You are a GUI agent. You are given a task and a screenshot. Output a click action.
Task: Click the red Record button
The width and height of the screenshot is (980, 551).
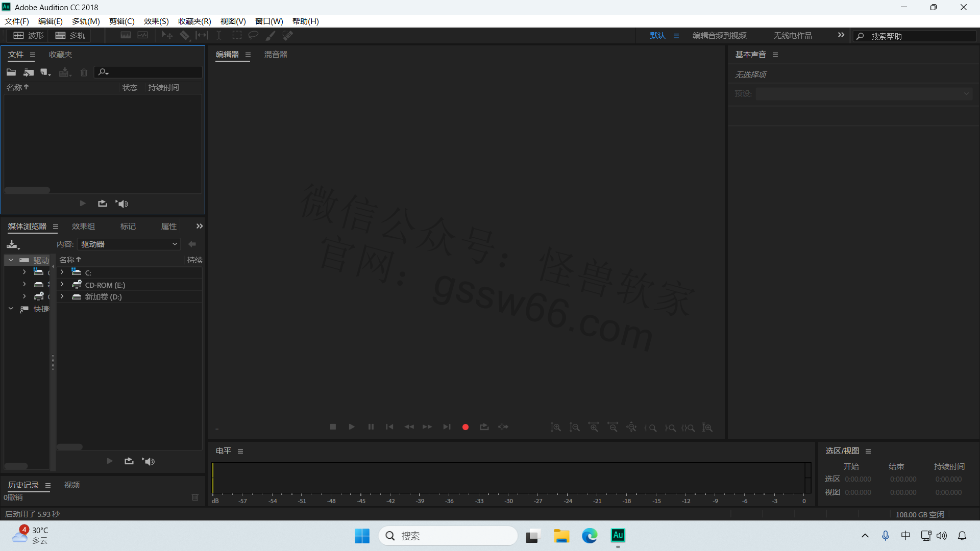(x=465, y=427)
